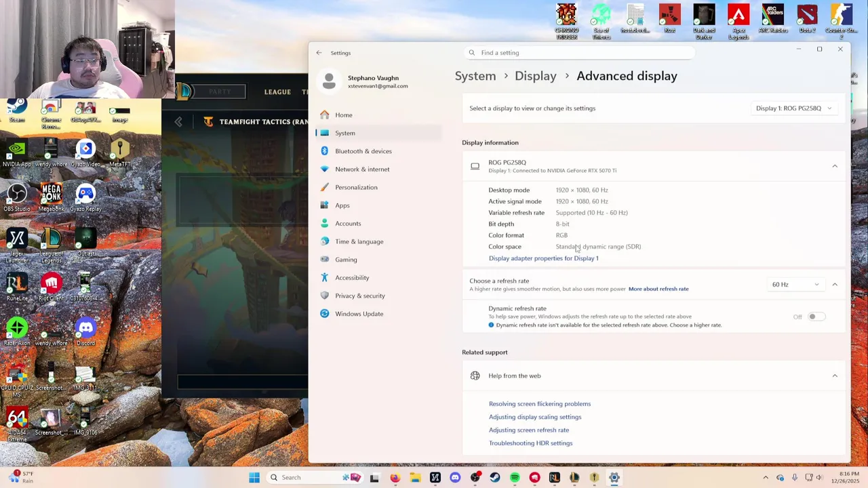The height and width of the screenshot is (488, 868).
Task: Open Display adapter properties for Display 1
Action: tap(544, 258)
